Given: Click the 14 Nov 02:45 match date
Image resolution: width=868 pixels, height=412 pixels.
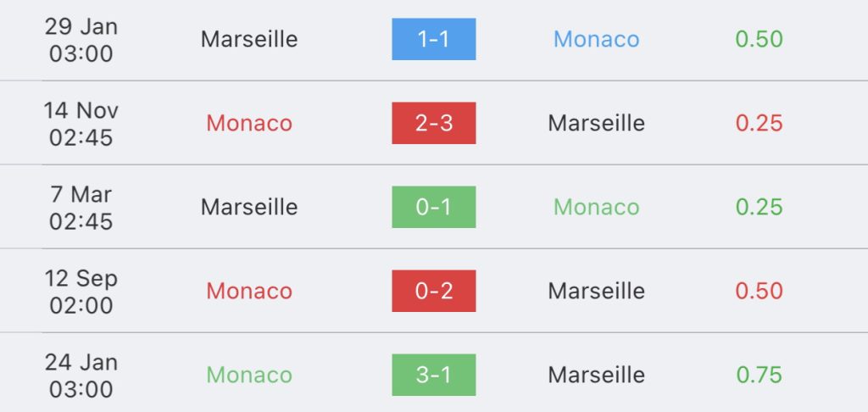Looking at the screenshot, I should [x=81, y=123].
